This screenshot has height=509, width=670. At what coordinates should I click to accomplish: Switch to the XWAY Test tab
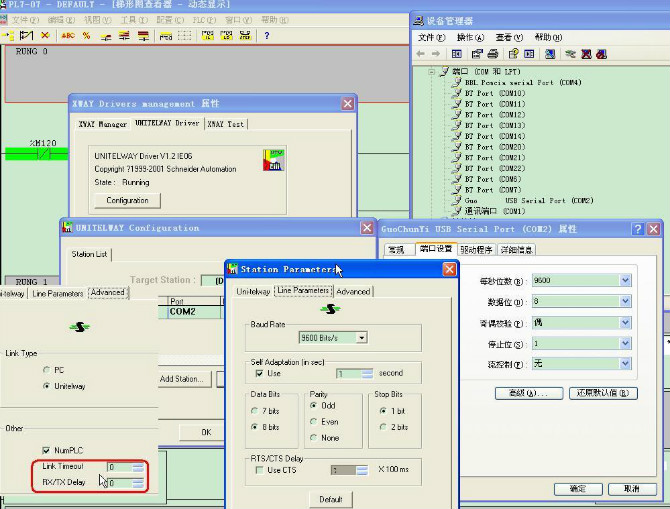(x=225, y=124)
